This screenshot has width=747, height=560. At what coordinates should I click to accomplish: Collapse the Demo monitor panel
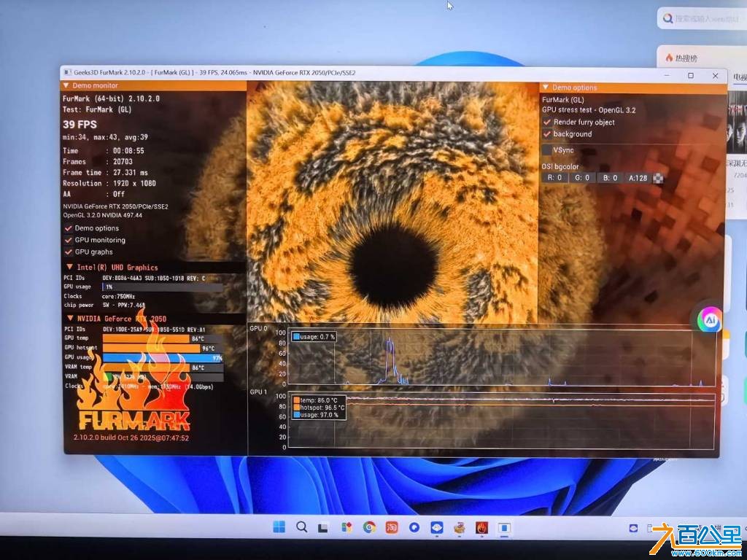(66, 85)
